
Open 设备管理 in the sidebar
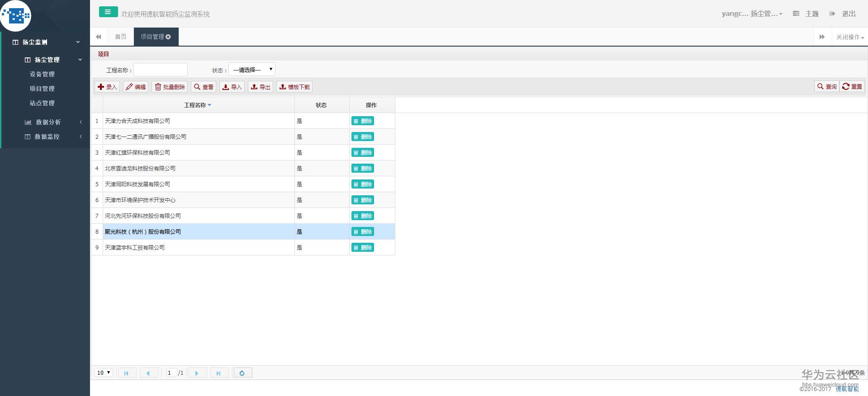click(42, 74)
